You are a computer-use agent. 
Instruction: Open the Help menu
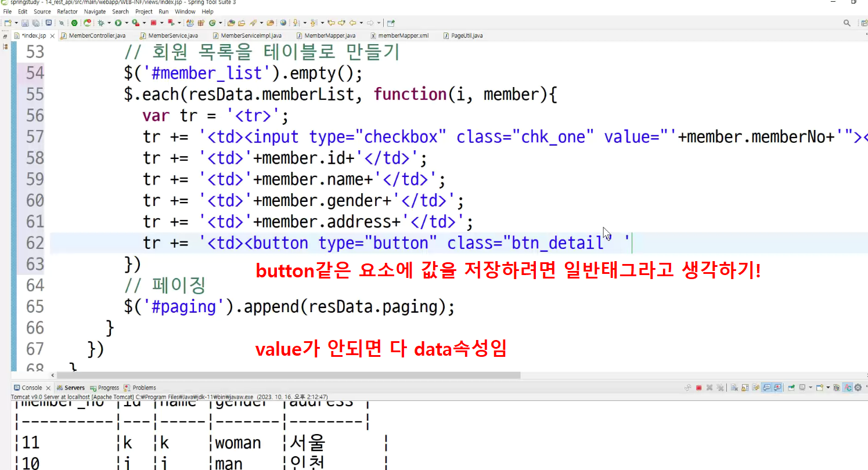pos(208,12)
